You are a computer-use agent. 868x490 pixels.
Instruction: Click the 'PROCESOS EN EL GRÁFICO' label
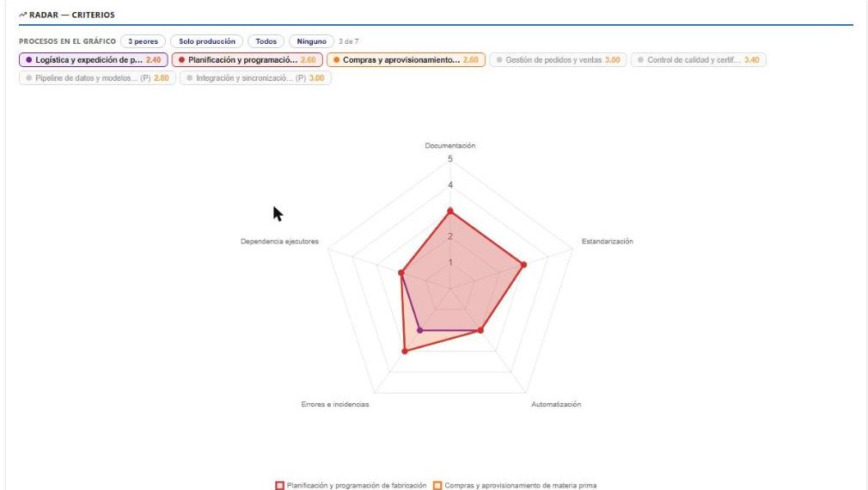[68, 41]
